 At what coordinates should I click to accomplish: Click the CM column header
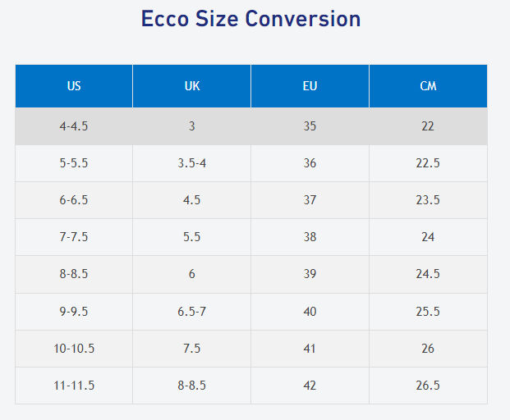428,86
